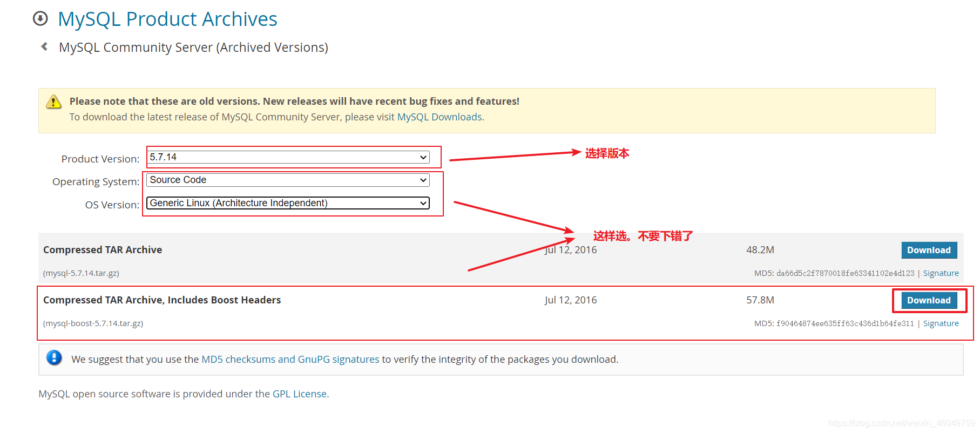Open Signature link for mysql-boost-5.7.14.tar.gz
The width and height of the screenshot is (980, 433).
coord(941,323)
